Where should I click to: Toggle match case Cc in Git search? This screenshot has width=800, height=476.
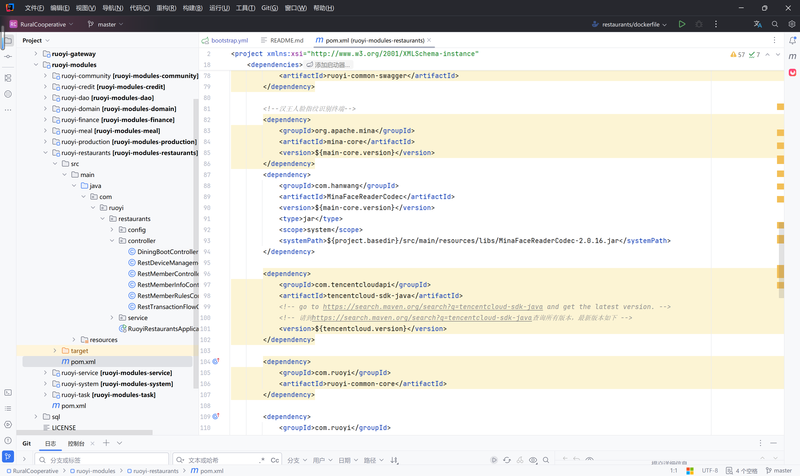[274, 460]
